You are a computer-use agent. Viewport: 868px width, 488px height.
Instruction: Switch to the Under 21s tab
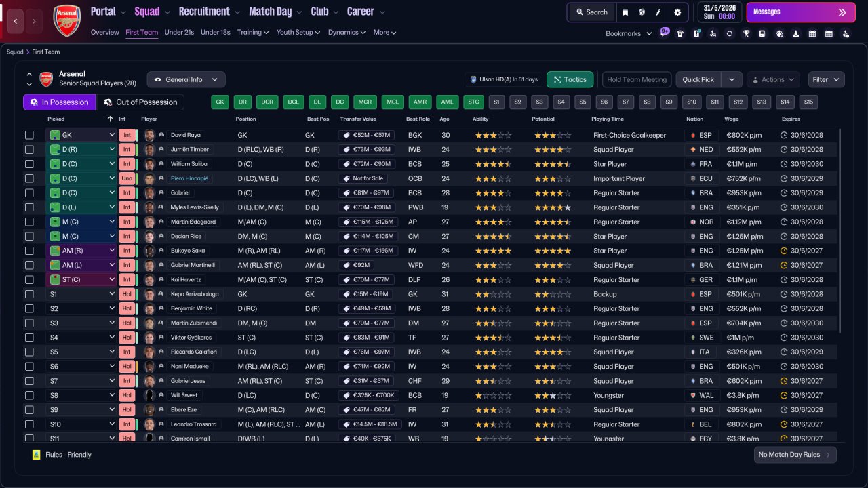pyautogui.click(x=179, y=32)
